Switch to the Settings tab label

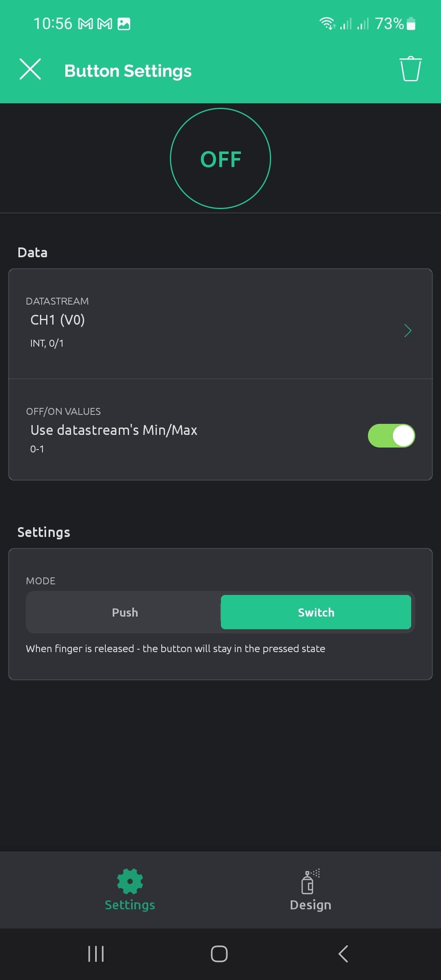(130, 905)
